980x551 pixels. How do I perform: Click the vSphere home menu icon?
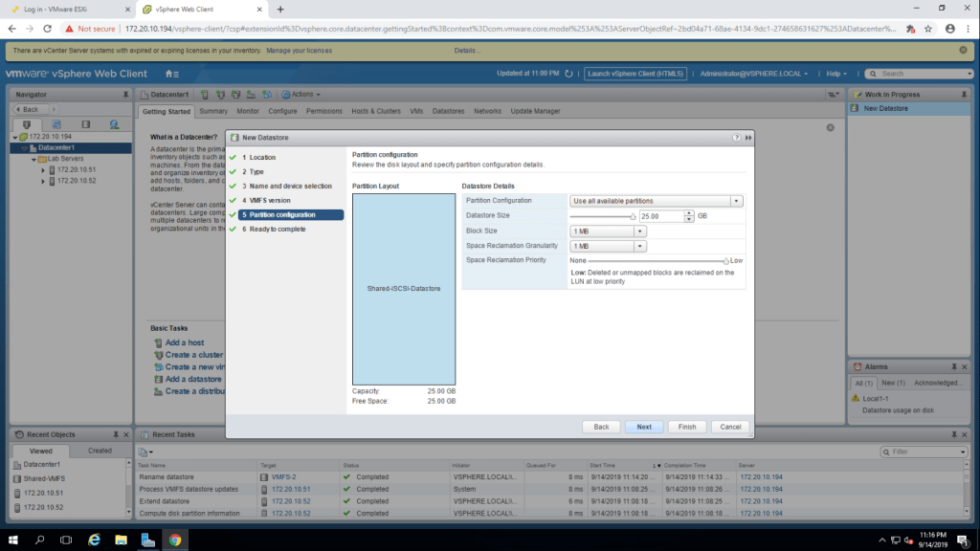pos(171,74)
